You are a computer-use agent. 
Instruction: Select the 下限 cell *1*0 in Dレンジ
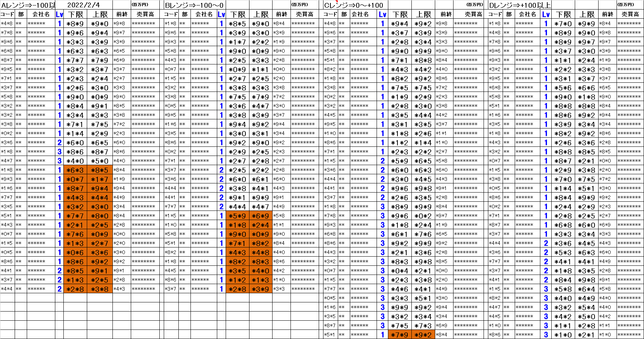[x=563, y=335]
